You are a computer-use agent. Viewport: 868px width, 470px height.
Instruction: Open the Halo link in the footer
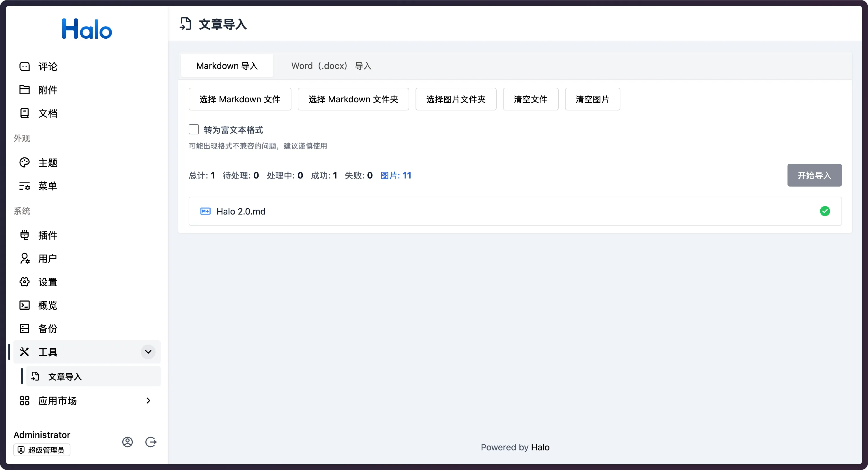[x=540, y=447]
